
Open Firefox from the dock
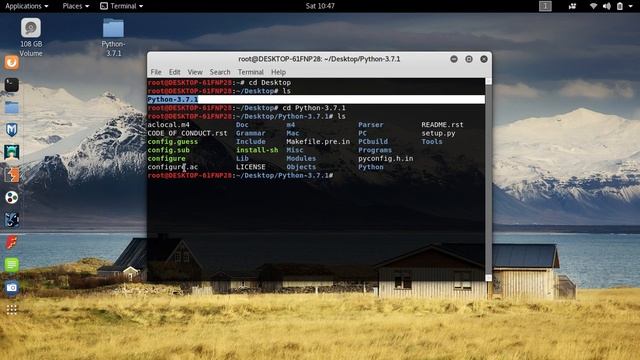(x=11, y=62)
